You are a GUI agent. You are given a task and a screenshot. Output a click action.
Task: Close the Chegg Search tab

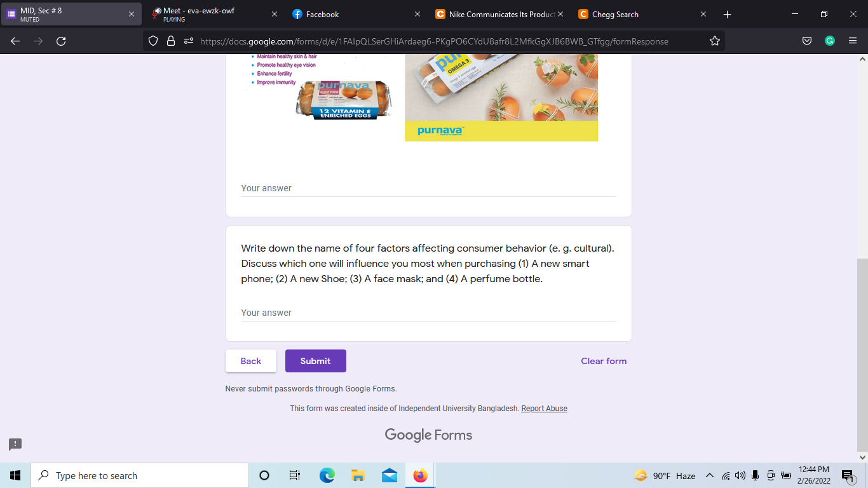pos(703,14)
